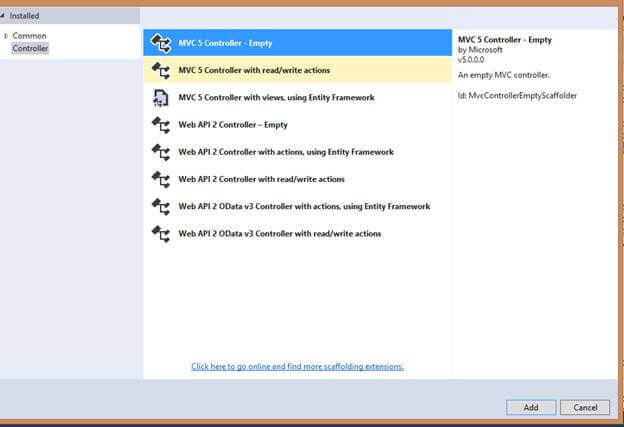624x427 pixels.
Task: Select the Common tree item
Action: pyautogui.click(x=29, y=36)
